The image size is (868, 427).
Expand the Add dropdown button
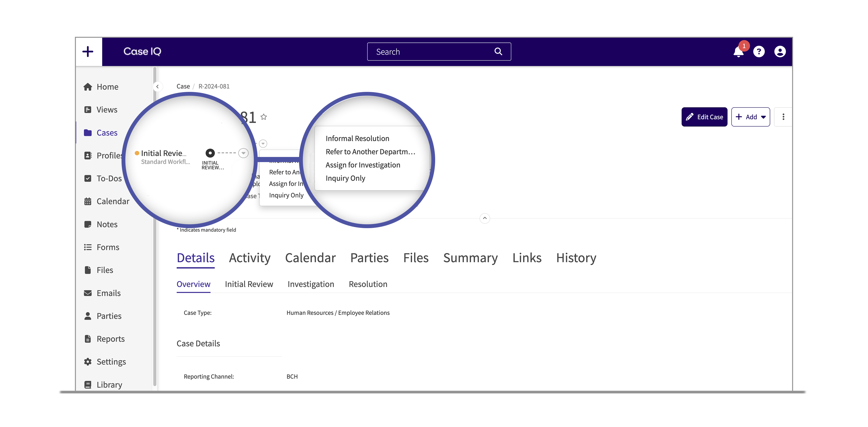750,117
